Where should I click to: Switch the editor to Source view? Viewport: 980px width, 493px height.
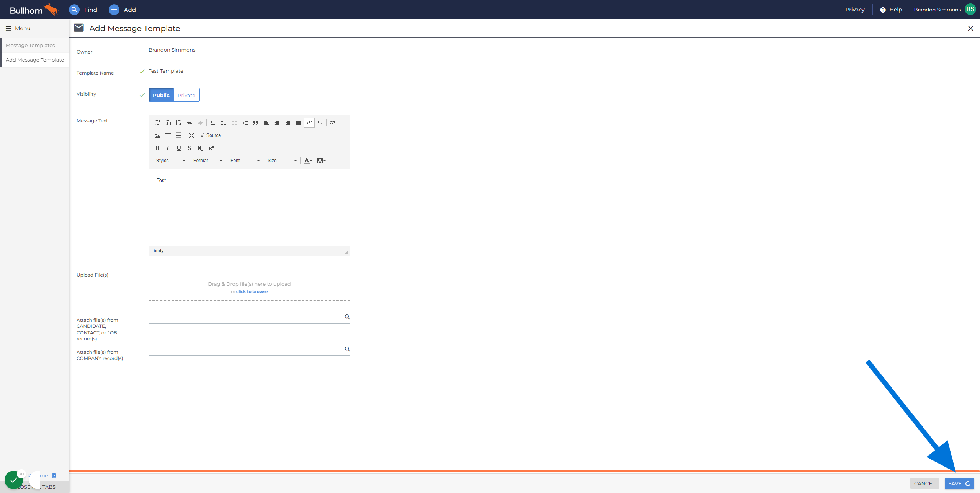[210, 135]
